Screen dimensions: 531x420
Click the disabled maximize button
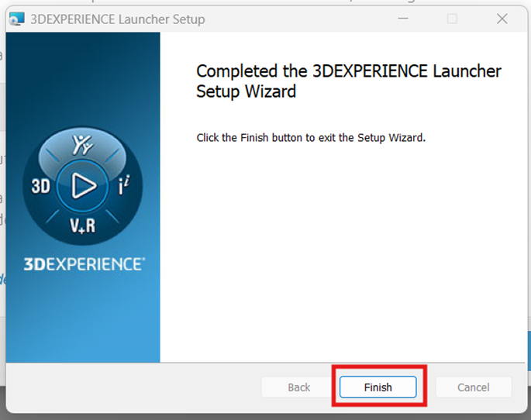pyautogui.click(x=452, y=19)
